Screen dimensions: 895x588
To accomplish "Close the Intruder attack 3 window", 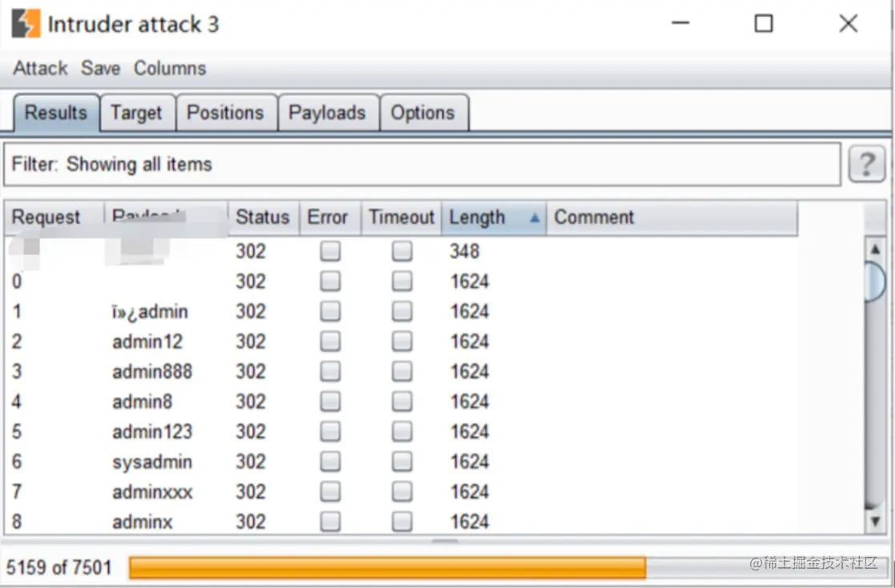I will [849, 23].
